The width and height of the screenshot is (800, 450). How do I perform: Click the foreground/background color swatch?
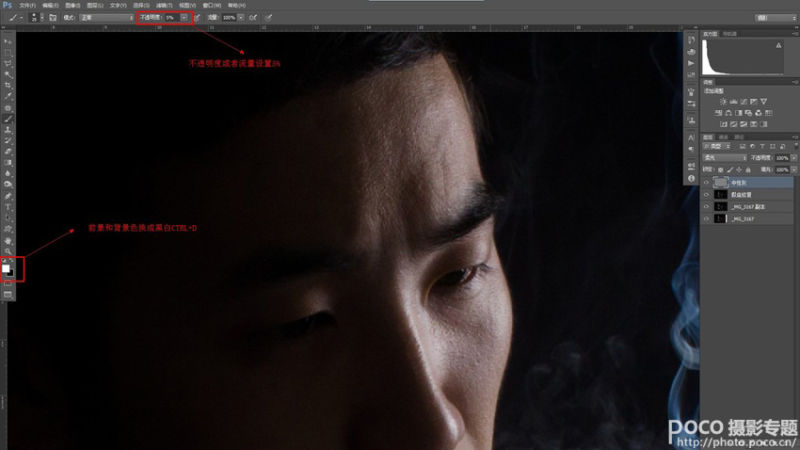point(9,268)
